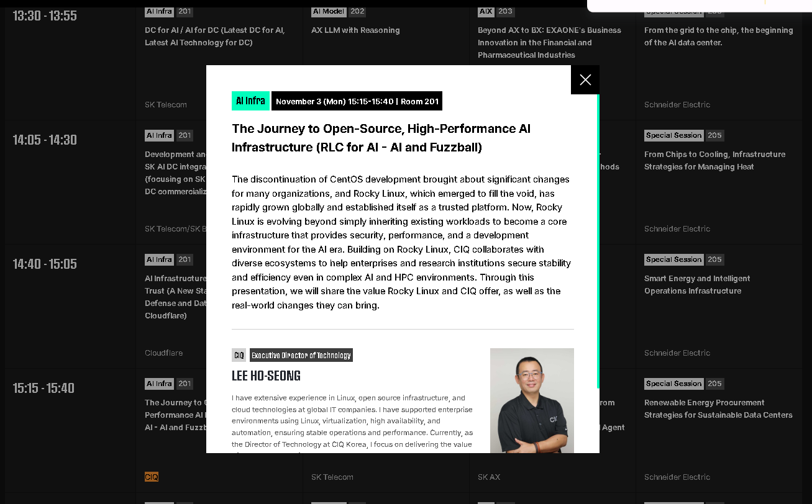812x504 pixels.
Task: Click the popup session title heading
Action: point(381,138)
